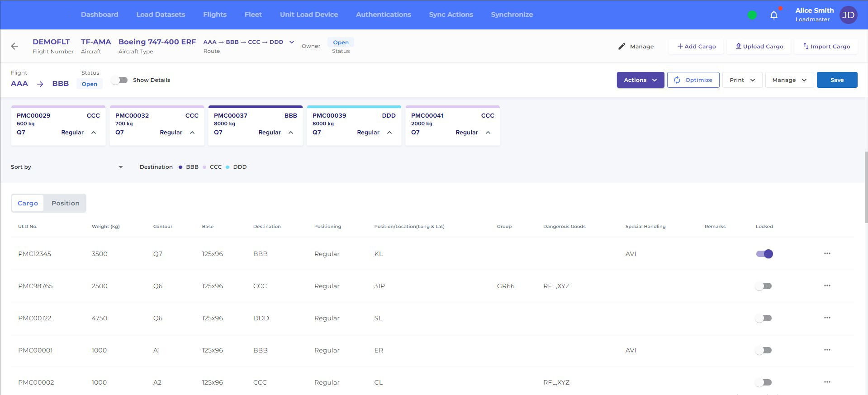Image resolution: width=868 pixels, height=395 pixels.
Task: Click the Optimize refresh icon
Action: click(677, 80)
